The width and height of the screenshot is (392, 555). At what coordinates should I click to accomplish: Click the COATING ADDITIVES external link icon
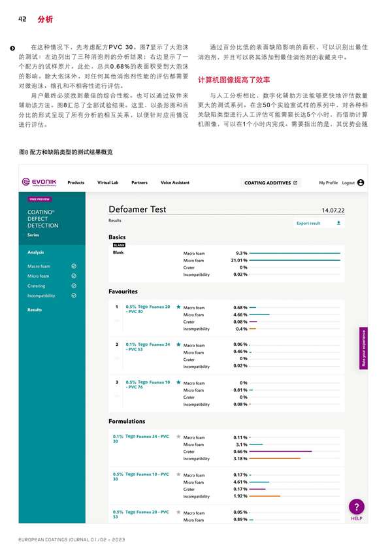[295, 183]
